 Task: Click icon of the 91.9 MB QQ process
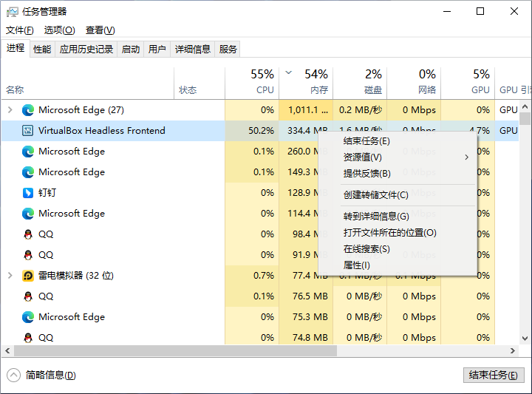(x=28, y=255)
